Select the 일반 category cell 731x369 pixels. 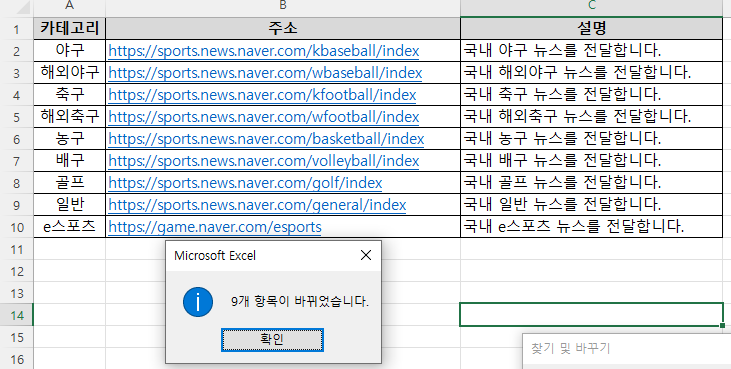point(69,205)
